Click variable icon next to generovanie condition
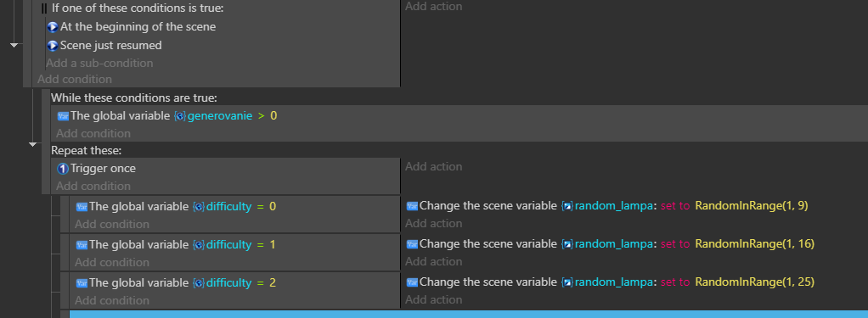The image size is (868, 318). [63, 116]
